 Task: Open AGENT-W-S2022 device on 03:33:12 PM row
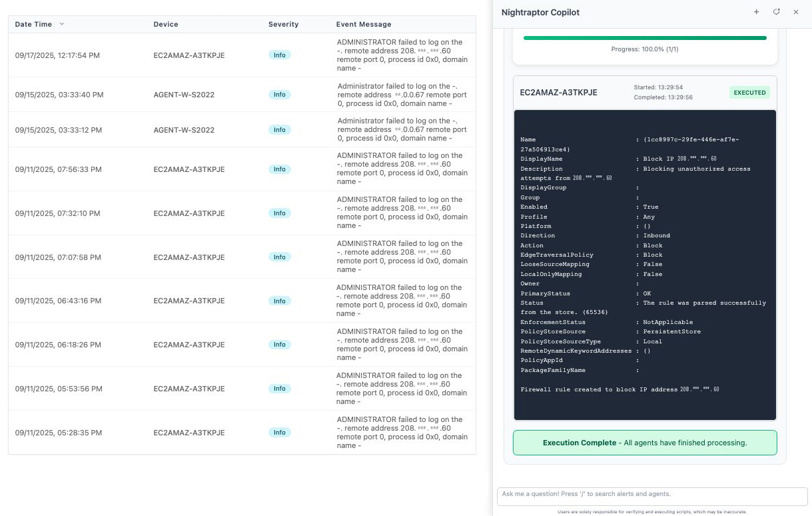pyautogui.click(x=184, y=130)
